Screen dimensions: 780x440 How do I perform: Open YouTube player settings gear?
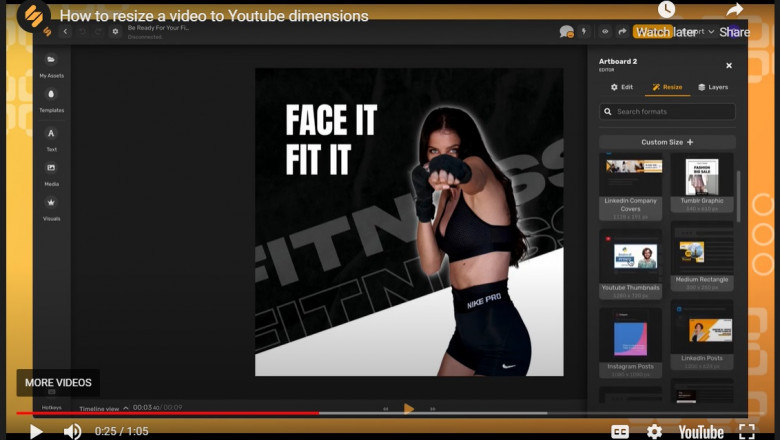(654, 432)
